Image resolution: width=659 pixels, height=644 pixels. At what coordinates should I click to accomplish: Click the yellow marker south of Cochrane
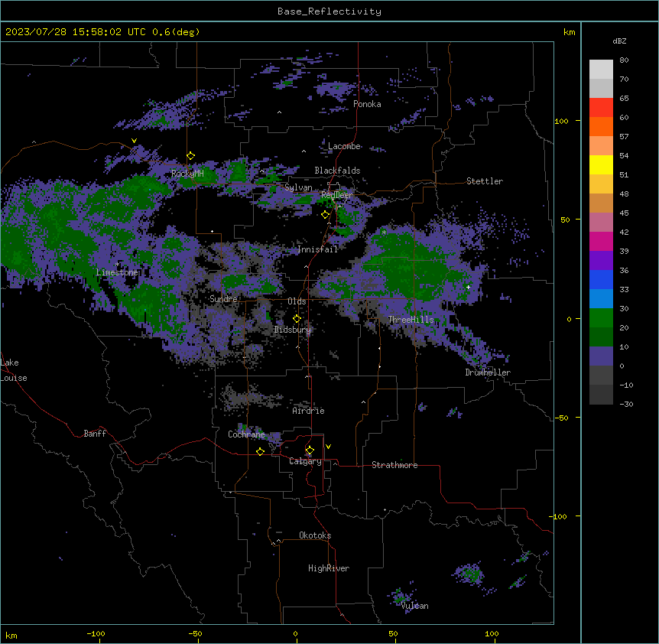[x=260, y=451]
